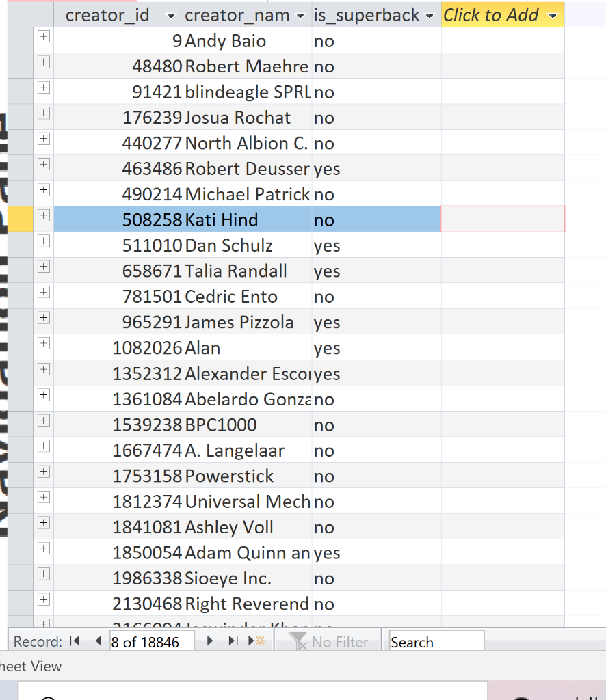This screenshot has height=700, width=606.
Task: Expand subdatasheet for Andy Baio row
Action: pos(43,37)
